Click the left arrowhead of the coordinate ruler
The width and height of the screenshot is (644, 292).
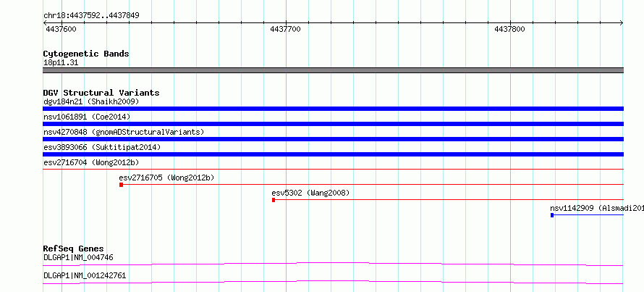[45, 23]
